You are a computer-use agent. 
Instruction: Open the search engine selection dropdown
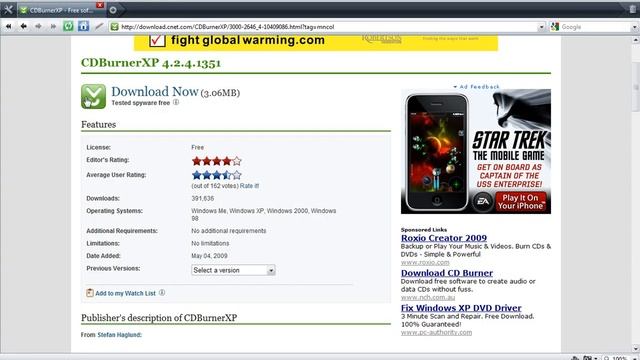click(635, 27)
